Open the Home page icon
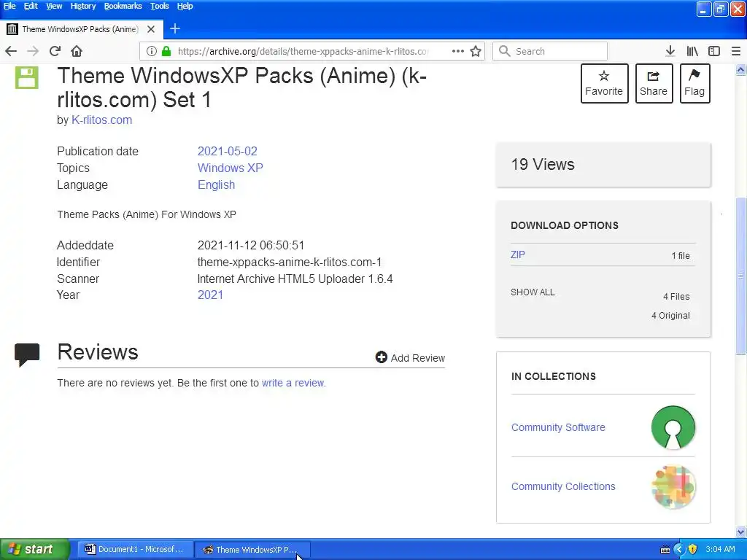Image resolution: width=747 pixels, height=560 pixels. pos(76,51)
